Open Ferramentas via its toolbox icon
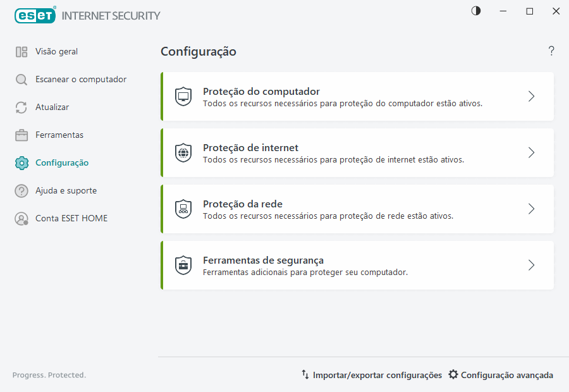 click(x=20, y=135)
